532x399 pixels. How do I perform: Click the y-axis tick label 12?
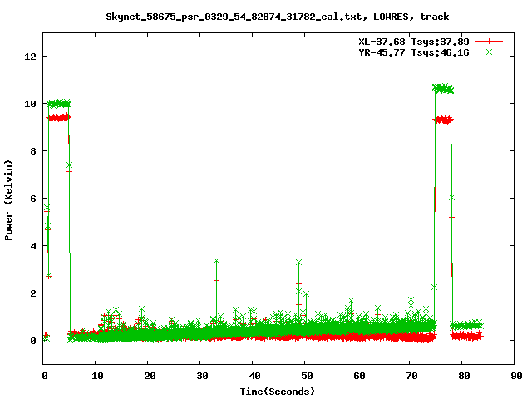[x=30, y=57]
